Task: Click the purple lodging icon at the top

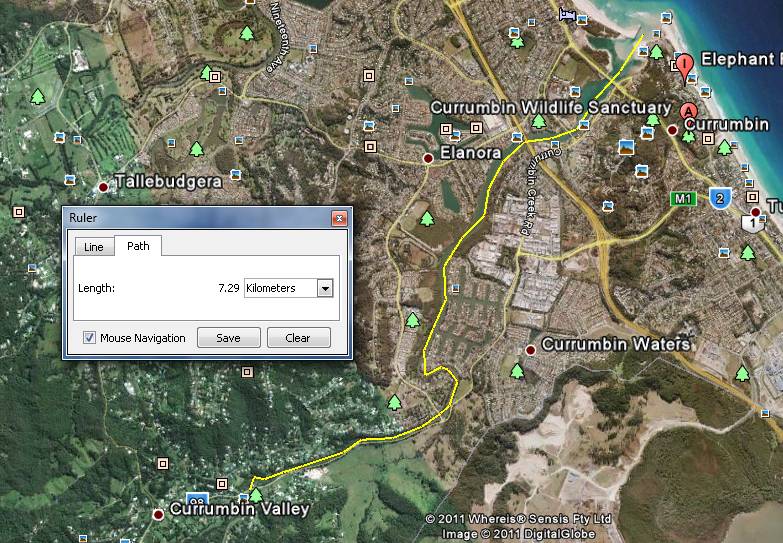Action: (x=568, y=15)
